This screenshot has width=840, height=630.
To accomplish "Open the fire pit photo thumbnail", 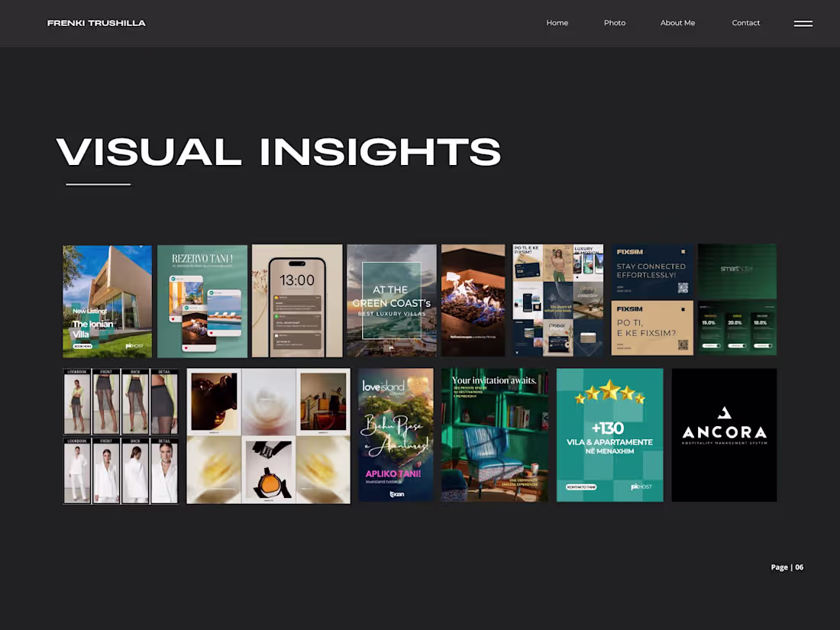I will (473, 300).
